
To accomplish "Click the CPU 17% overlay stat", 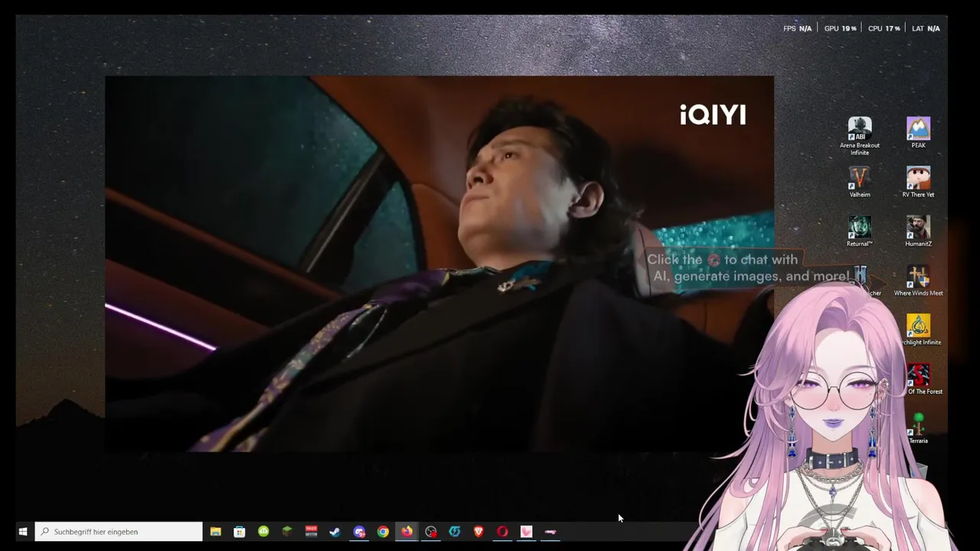I will 884,28.
